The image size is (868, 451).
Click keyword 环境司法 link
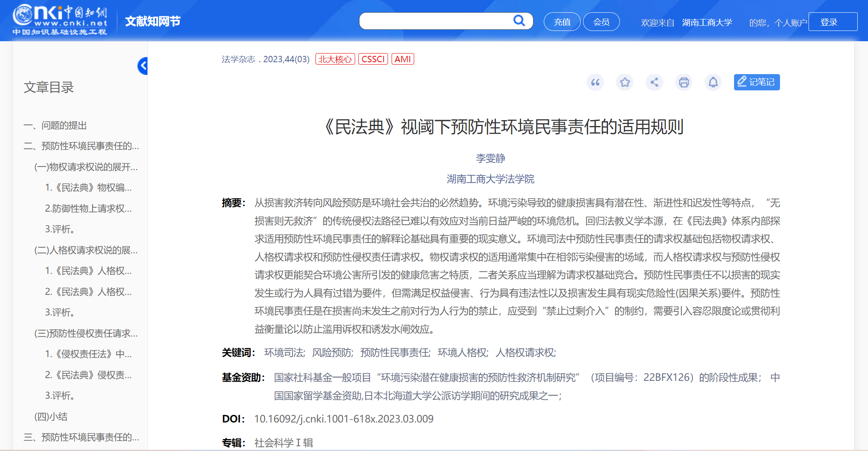pos(284,353)
